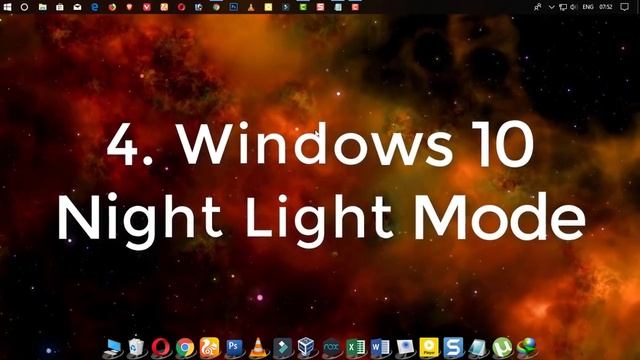
Task: Open the clock showing 07:52
Action: click(606, 7)
